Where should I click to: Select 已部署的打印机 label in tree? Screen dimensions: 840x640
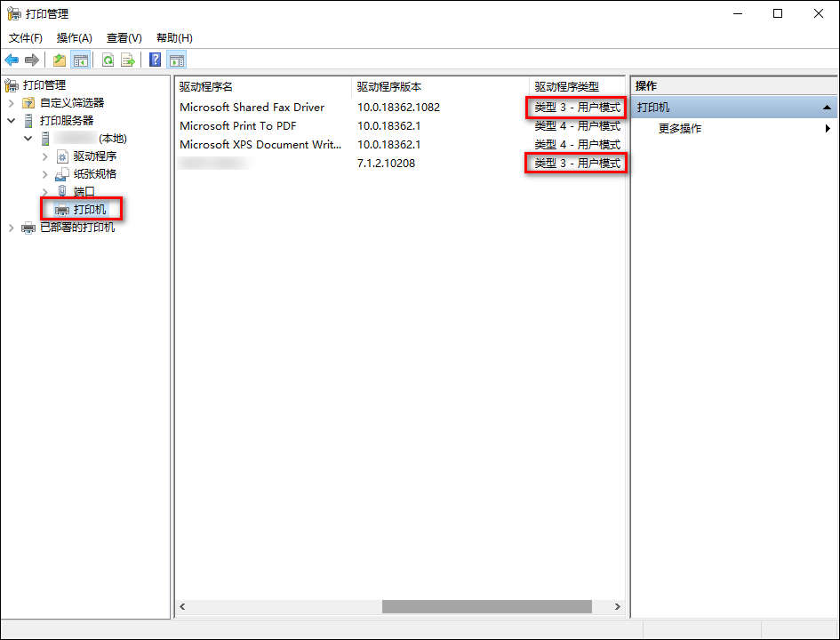point(77,228)
